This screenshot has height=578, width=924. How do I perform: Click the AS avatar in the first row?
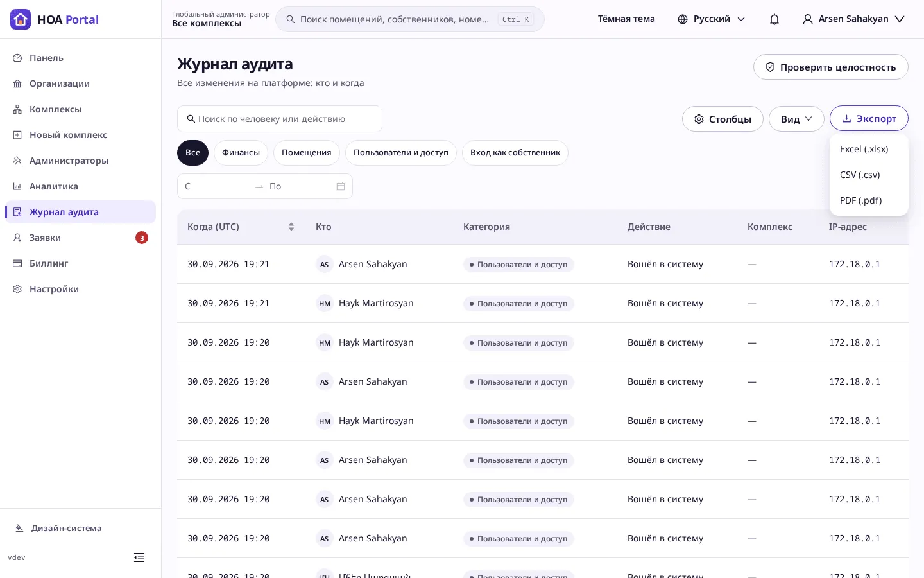point(325,264)
